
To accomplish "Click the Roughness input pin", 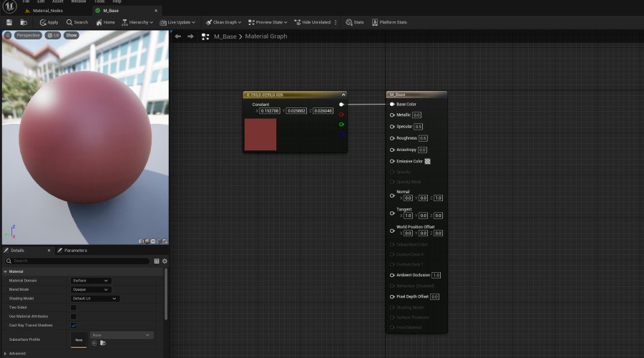I will click(x=392, y=138).
